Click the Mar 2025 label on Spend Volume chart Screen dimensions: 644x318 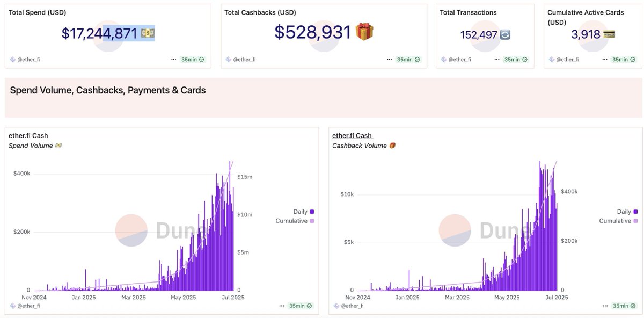pyautogui.click(x=133, y=297)
